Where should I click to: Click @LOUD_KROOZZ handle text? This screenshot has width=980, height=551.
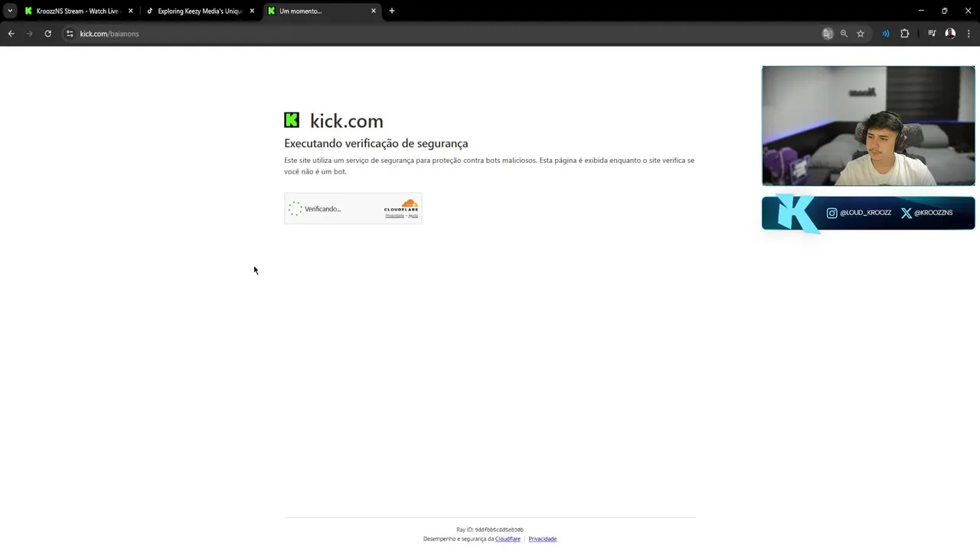(x=865, y=213)
